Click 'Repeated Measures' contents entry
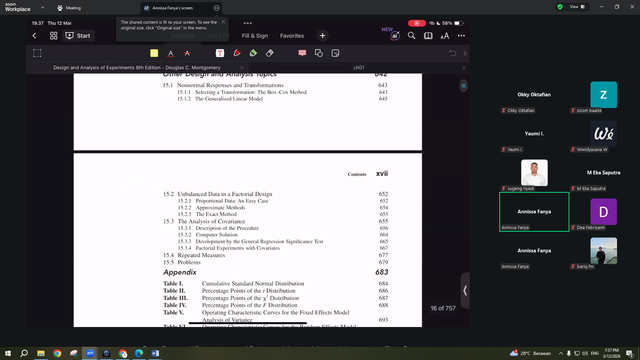 [x=201, y=255]
